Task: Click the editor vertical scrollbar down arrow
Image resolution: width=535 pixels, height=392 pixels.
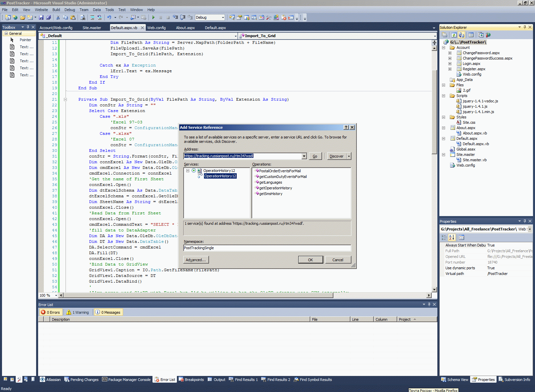Action: coord(434,290)
